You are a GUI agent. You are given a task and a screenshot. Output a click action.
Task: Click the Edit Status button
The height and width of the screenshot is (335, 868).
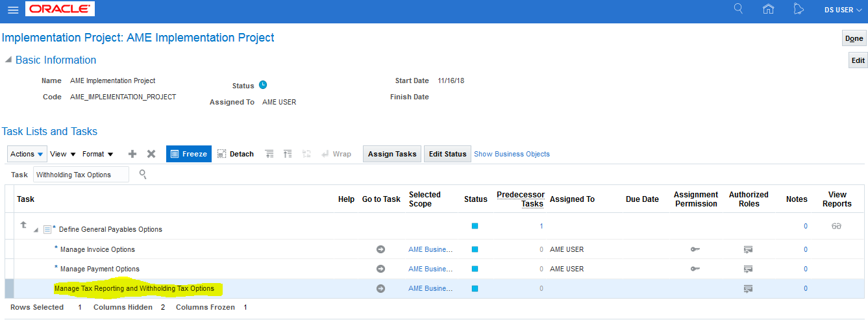pos(447,154)
